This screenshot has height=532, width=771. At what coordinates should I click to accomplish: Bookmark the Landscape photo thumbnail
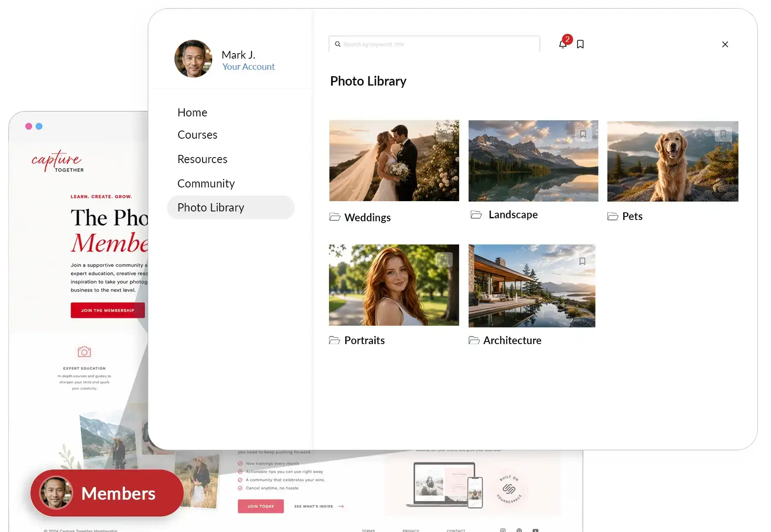[x=583, y=134]
